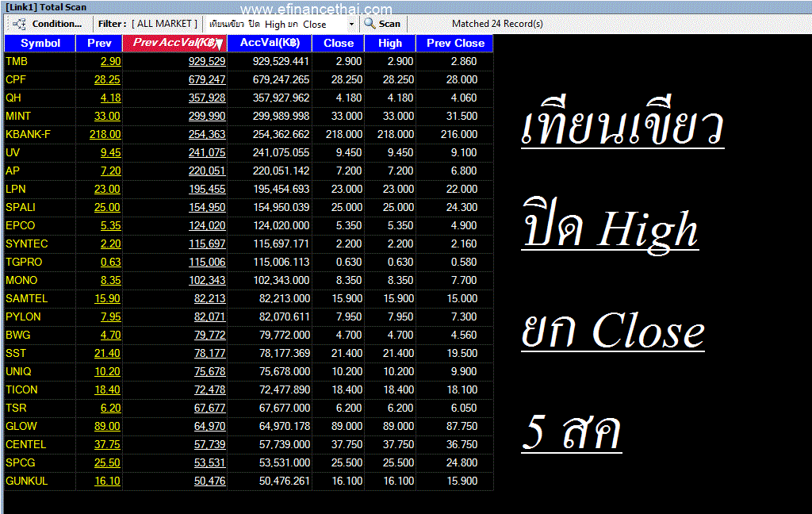Screen dimensions: 812x514
Task: Select the LPN symbol
Action: 16,189
